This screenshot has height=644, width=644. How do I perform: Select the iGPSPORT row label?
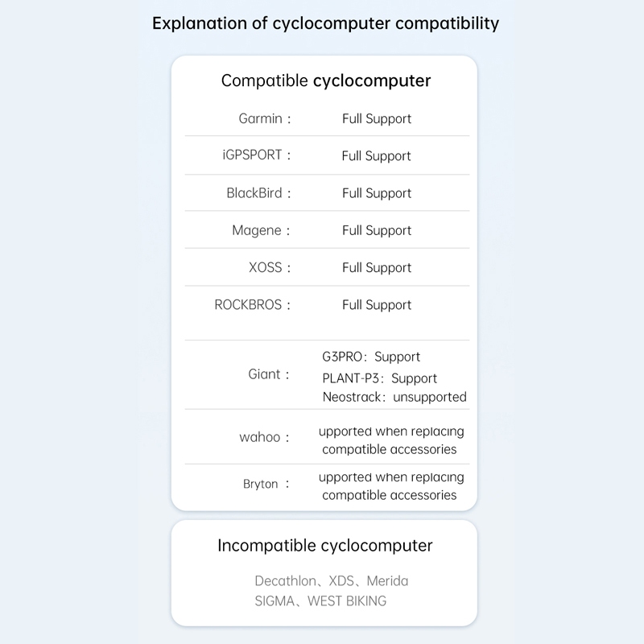(252, 155)
